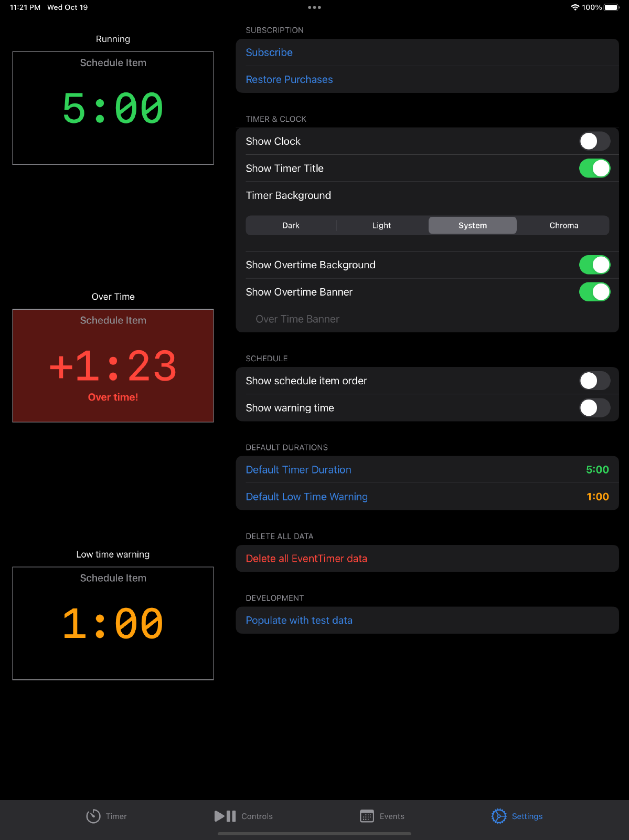Tap the Settings gear icon
629x840 pixels.
(x=499, y=816)
